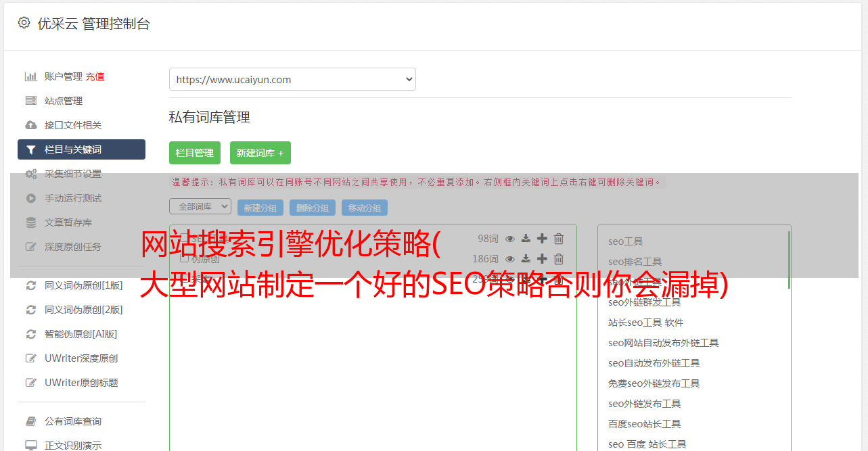Viewport: 868px width, 451px height.
Task: Check the checkbox in the 98词 row
Action: (x=184, y=238)
